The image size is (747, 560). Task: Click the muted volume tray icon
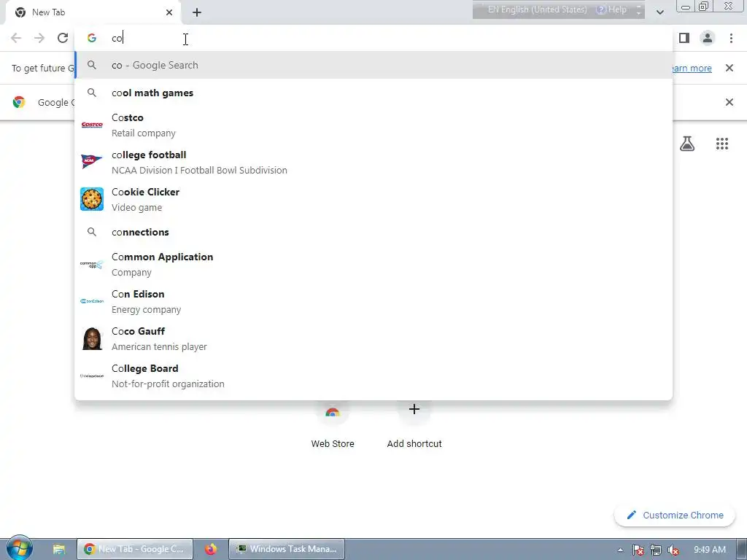point(673,550)
